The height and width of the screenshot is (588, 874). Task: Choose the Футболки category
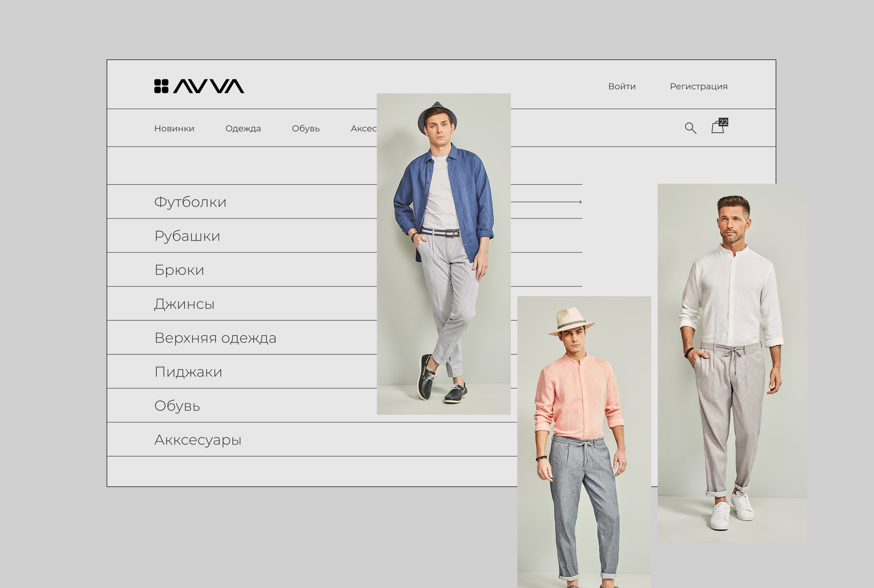190,202
